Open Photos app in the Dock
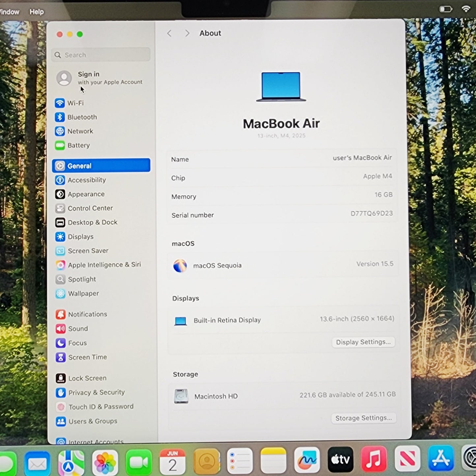 (x=105, y=463)
